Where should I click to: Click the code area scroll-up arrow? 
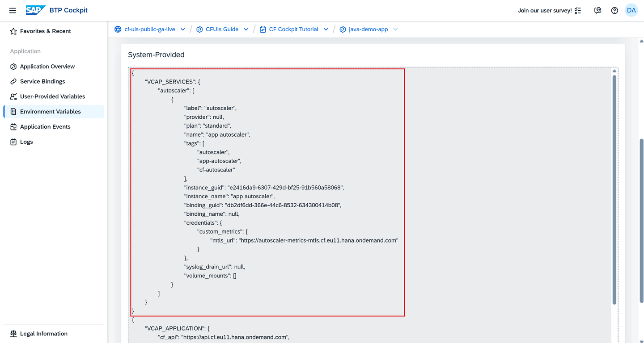tap(614, 71)
